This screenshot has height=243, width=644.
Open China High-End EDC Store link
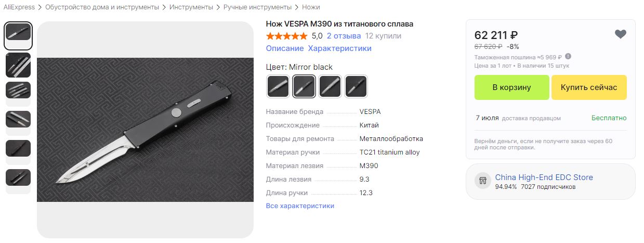pyautogui.click(x=544, y=177)
